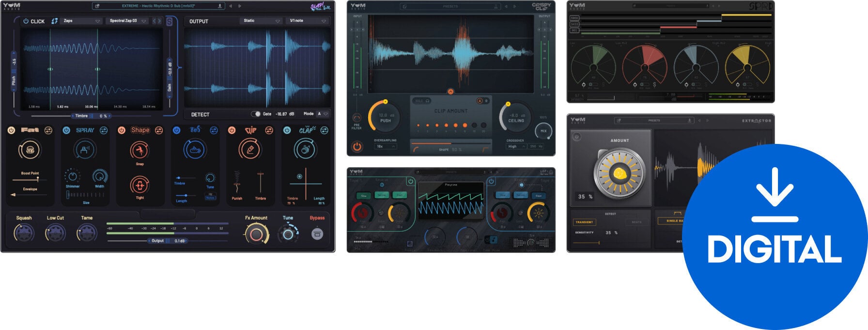Click the Bypass button in Slap
This screenshot has height=330, width=868.
pyautogui.click(x=317, y=234)
